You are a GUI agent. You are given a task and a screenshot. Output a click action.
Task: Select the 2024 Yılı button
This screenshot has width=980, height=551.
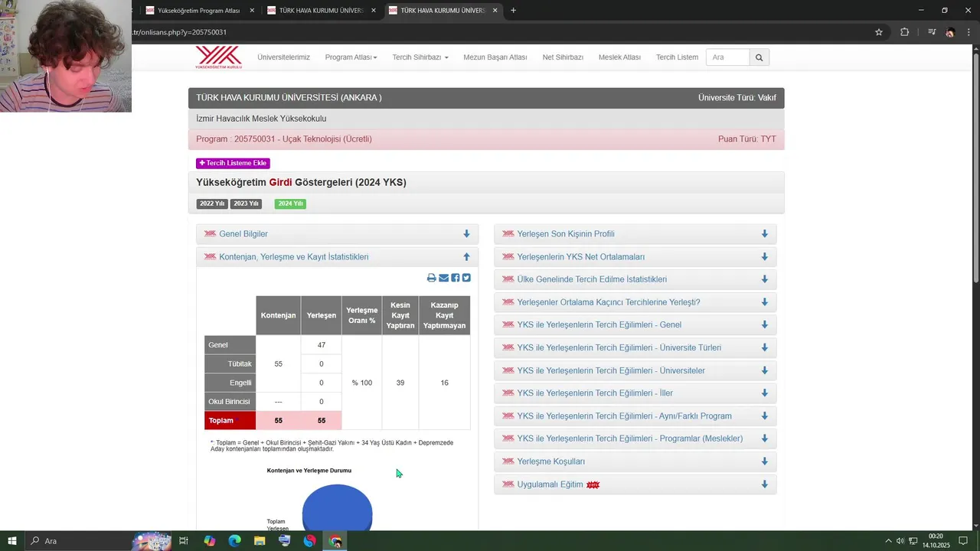pyautogui.click(x=290, y=204)
